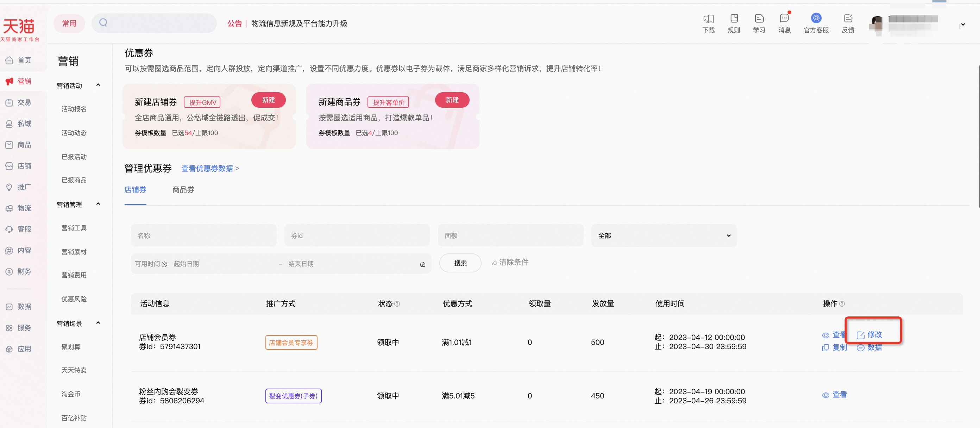The height and width of the screenshot is (428, 980).
Task: Click the 可用时间 help icon
Action: 164,264
